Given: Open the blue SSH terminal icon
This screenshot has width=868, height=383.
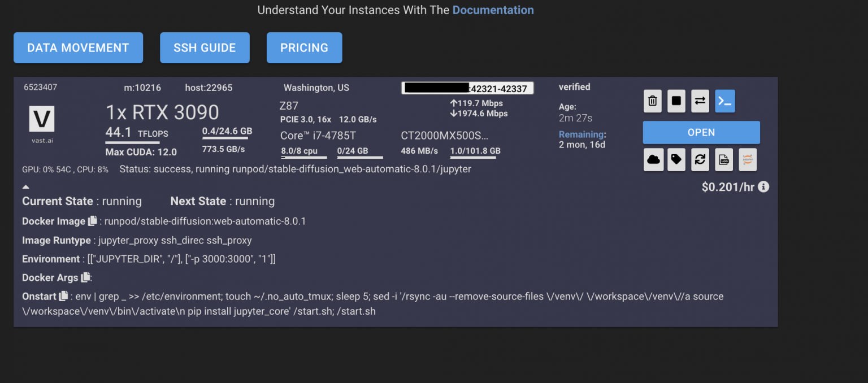Looking at the screenshot, I should [x=724, y=101].
